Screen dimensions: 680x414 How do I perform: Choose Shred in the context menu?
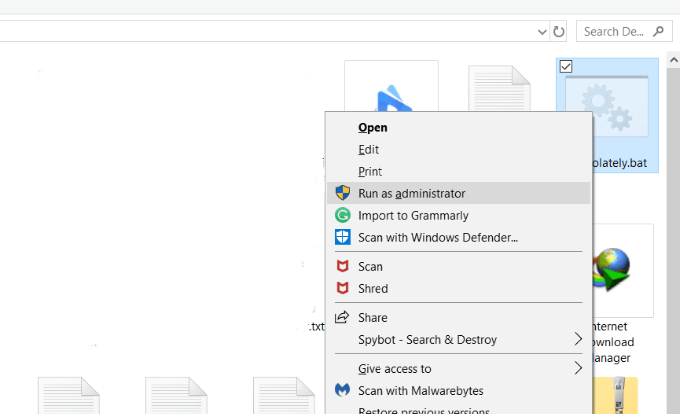(x=459, y=289)
